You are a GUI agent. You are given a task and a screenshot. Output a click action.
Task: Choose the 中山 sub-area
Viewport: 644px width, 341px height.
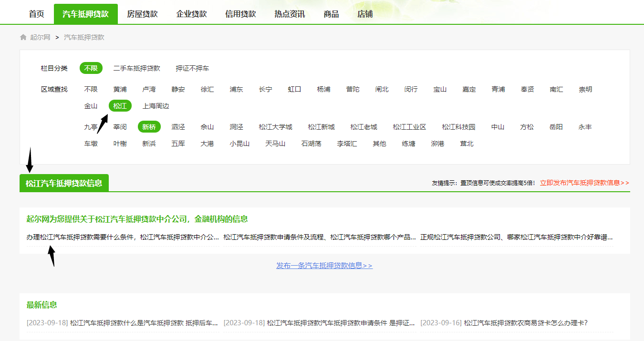(498, 127)
